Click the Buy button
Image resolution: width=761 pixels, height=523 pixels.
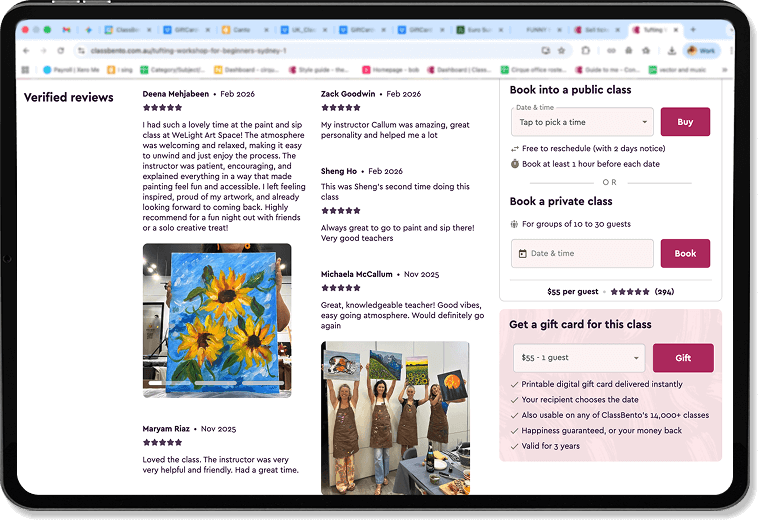pos(685,122)
